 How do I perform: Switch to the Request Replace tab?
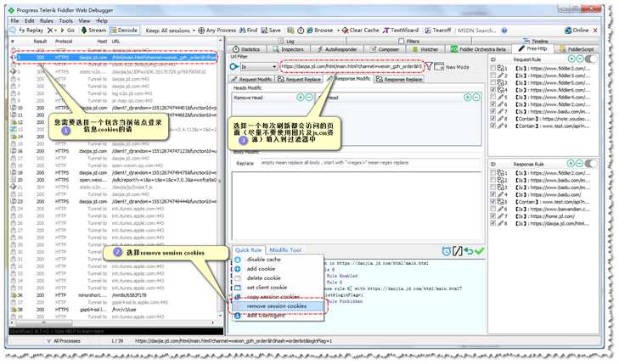(299, 79)
